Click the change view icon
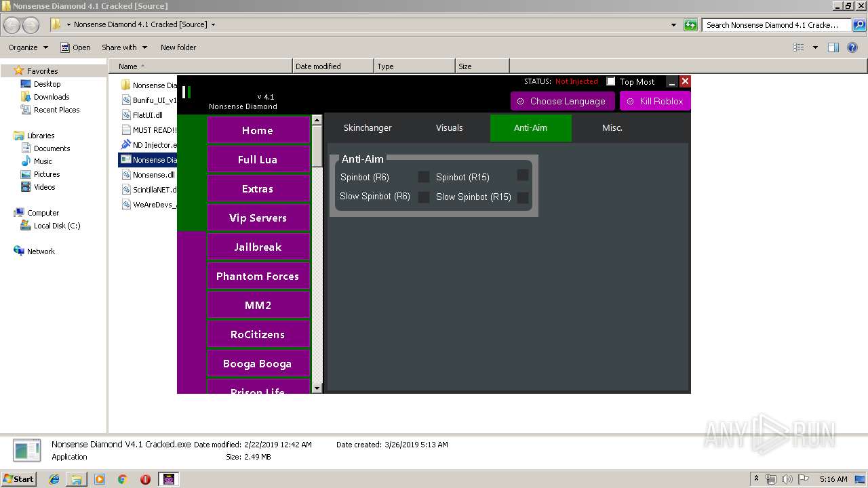This screenshot has height=488, width=868. pyautogui.click(x=799, y=47)
